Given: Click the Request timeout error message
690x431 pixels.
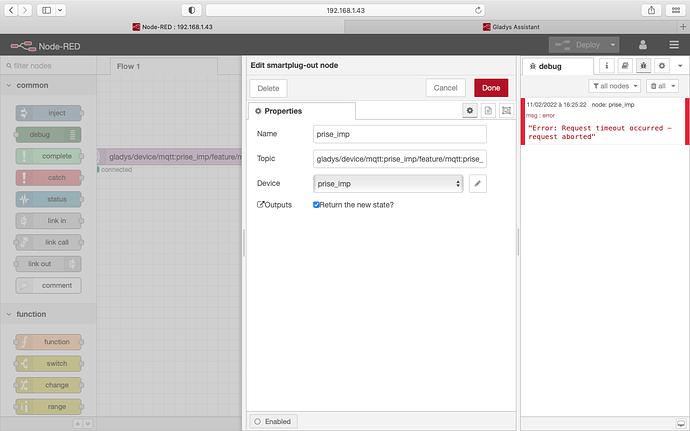Looking at the screenshot, I should point(600,132).
